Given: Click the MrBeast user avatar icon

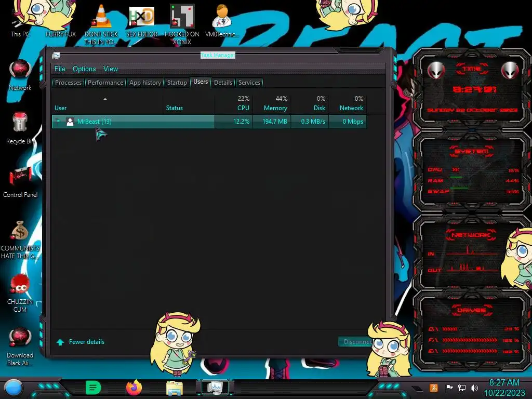Looking at the screenshot, I should coord(70,122).
